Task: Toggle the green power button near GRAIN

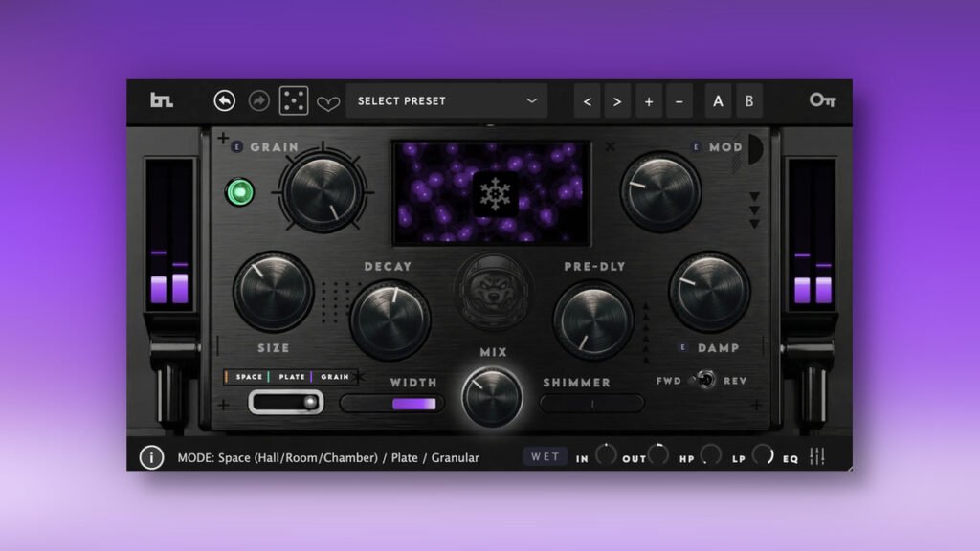Action: pyautogui.click(x=241, y=191)
